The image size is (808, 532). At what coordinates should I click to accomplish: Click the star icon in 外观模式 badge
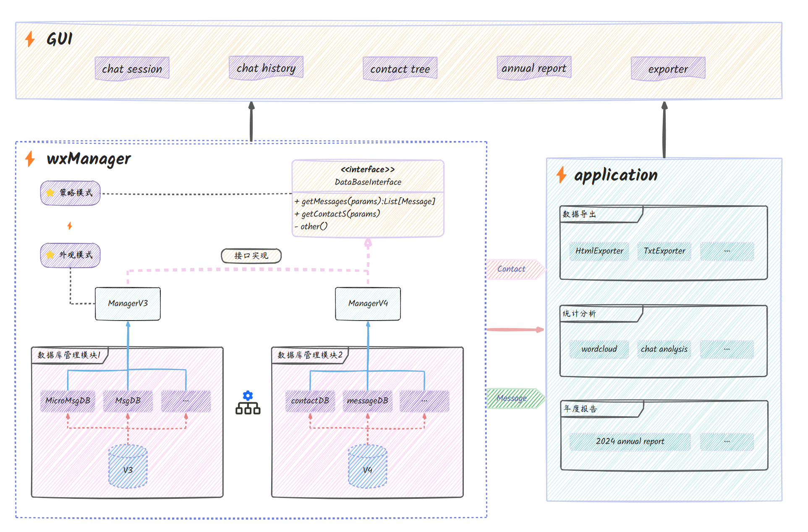pos(50,255)
